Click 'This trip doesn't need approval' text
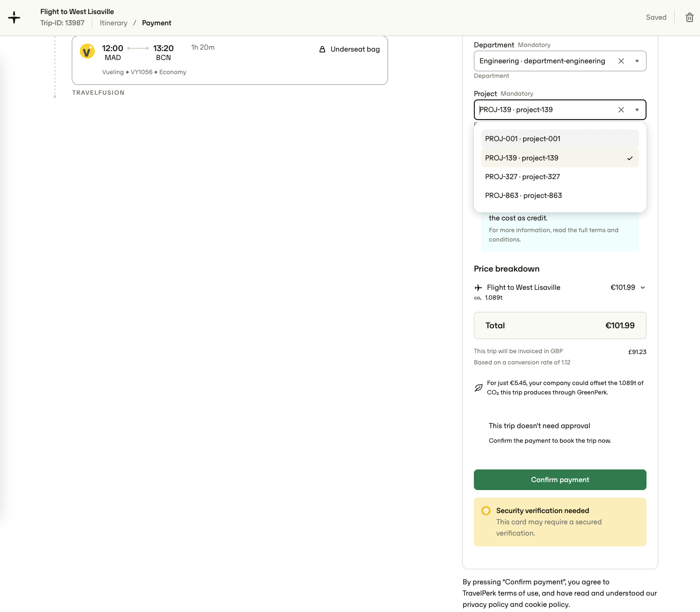 [x=540, y=426]
